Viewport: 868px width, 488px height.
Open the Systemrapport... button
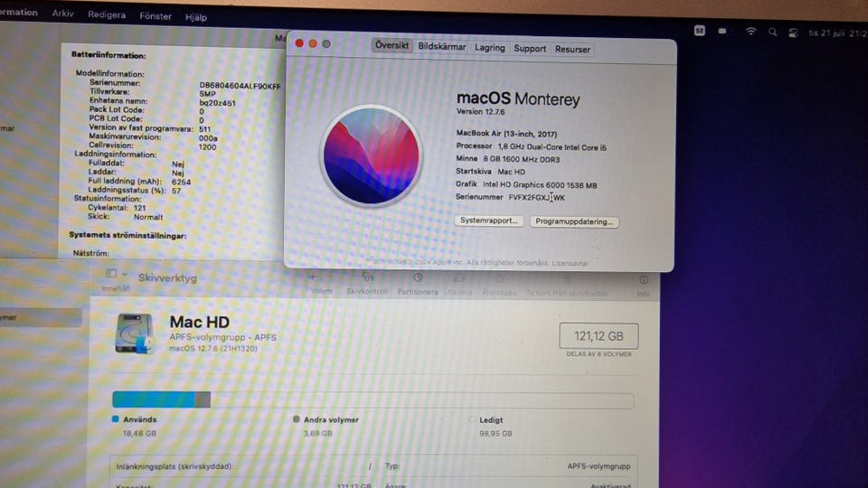(489, 221)
